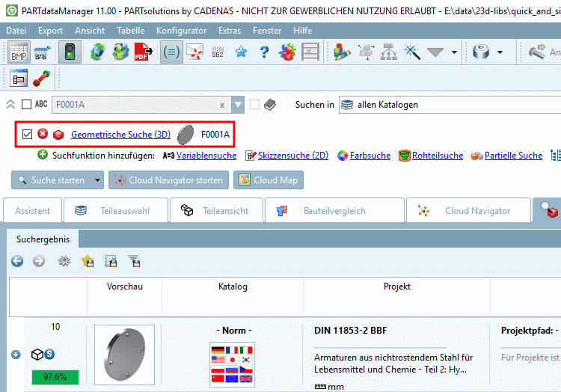This screenshot has width=561, height=392.
Task: Click the 3D bushing part icon
Action: click(481, 52)
